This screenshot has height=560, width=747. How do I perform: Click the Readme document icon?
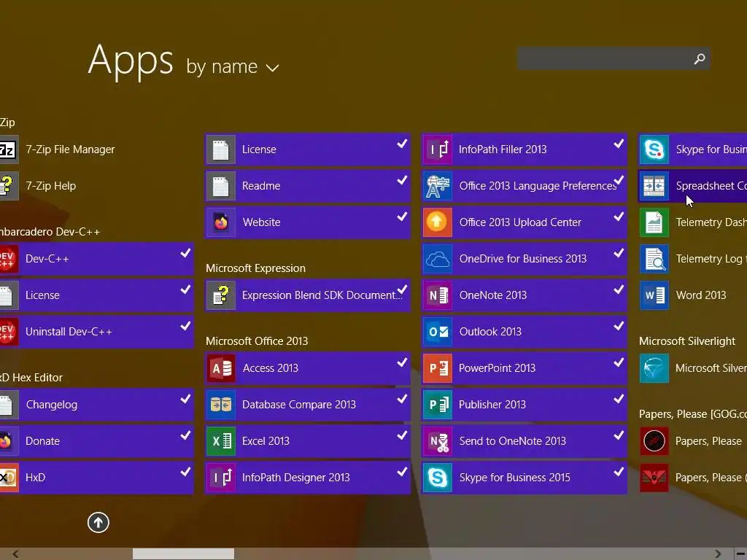[x=220, y=186]
